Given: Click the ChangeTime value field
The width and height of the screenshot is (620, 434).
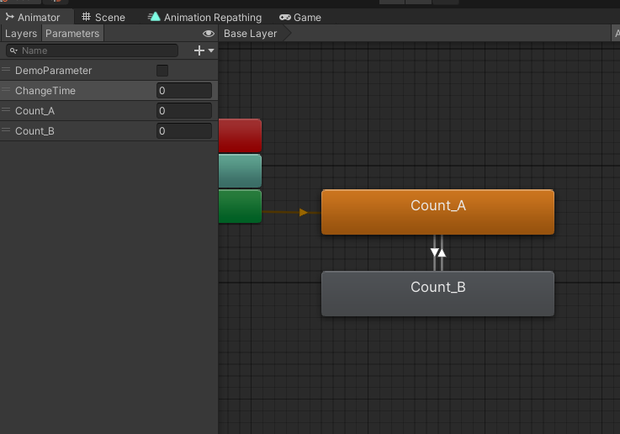Looking at the screenshot, I should 184,91.
